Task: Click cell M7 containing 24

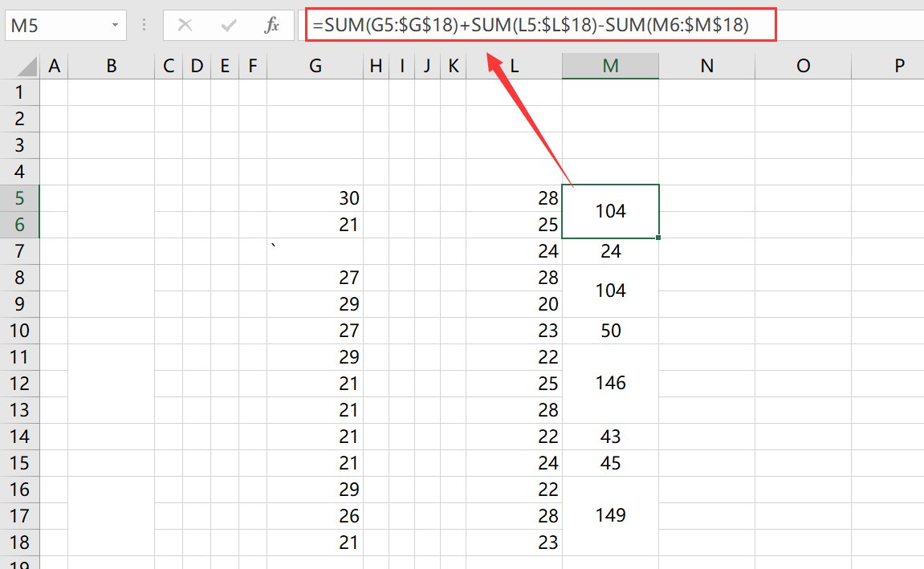Action: pyautogui.click(x=610, y=251)
